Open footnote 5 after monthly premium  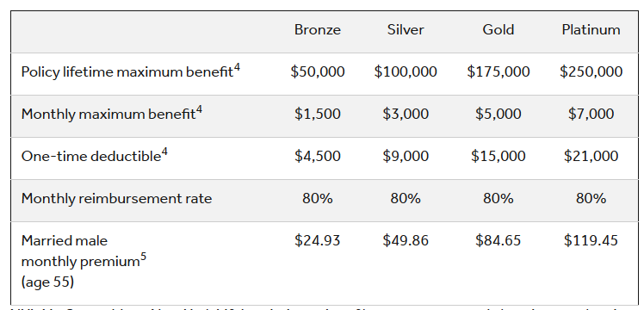pyautogui.click(x=143, y=257)
